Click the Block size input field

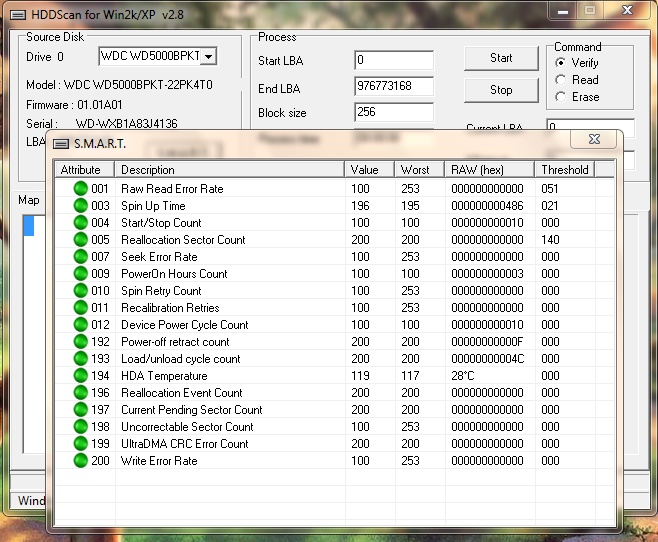(394, 112)
